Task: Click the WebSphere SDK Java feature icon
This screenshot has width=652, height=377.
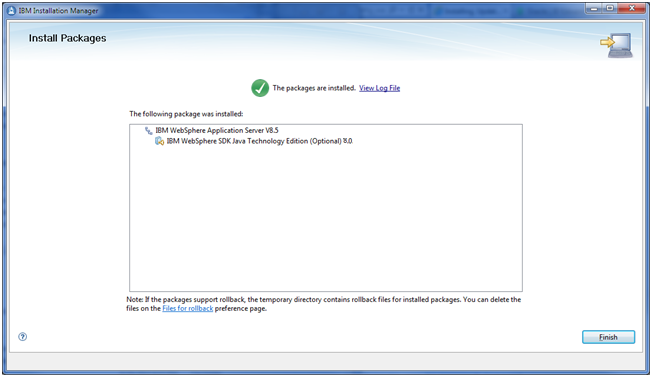Action: click(x=159, y=141)
